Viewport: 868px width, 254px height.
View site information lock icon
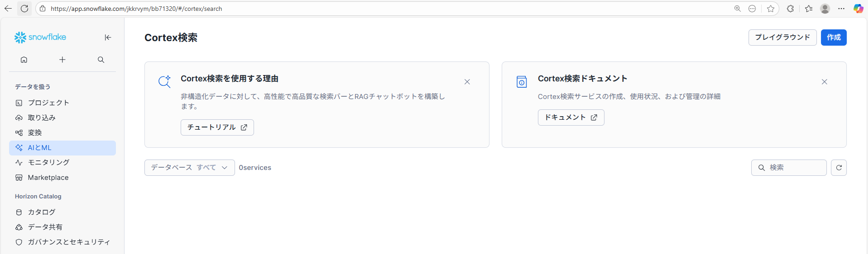tap(43, 9)
